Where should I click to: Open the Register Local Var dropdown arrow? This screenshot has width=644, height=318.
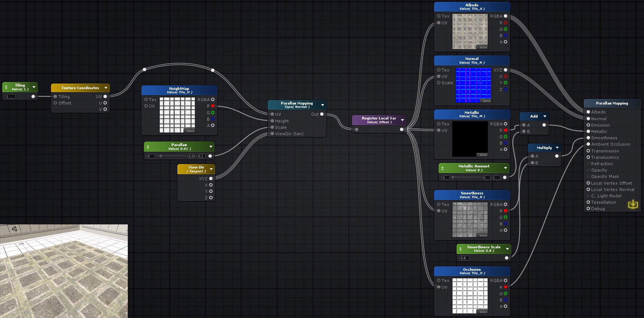tap(403, 120)
